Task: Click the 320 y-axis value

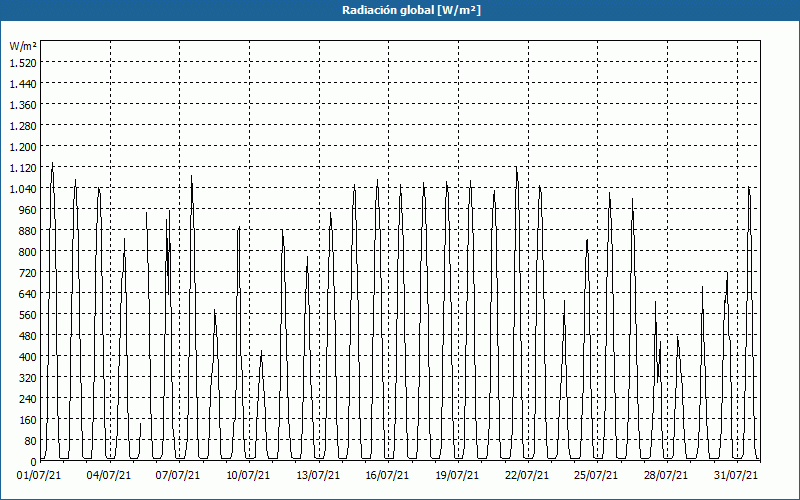Action: pos(28,378)
